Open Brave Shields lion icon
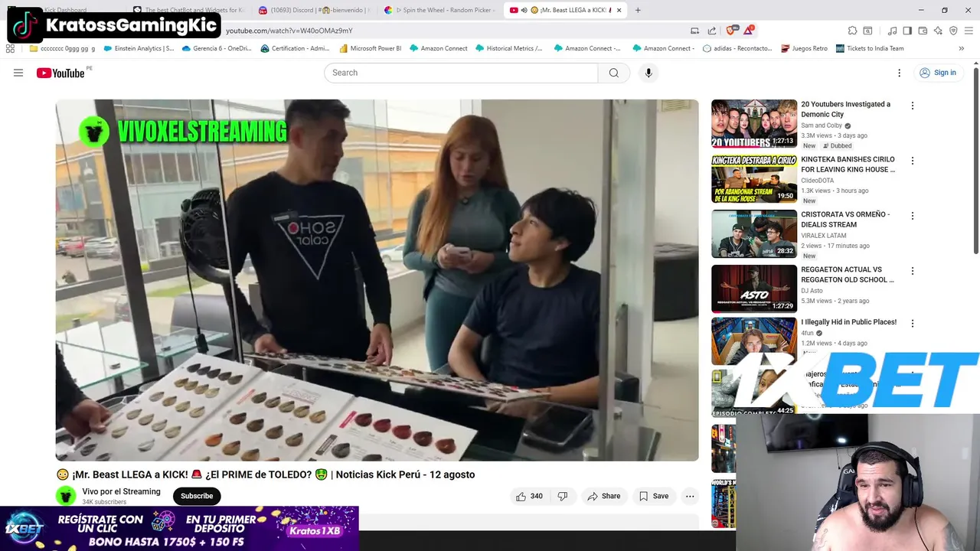The image size is (980, 551). pyautogui.click(x=731, y=31)
